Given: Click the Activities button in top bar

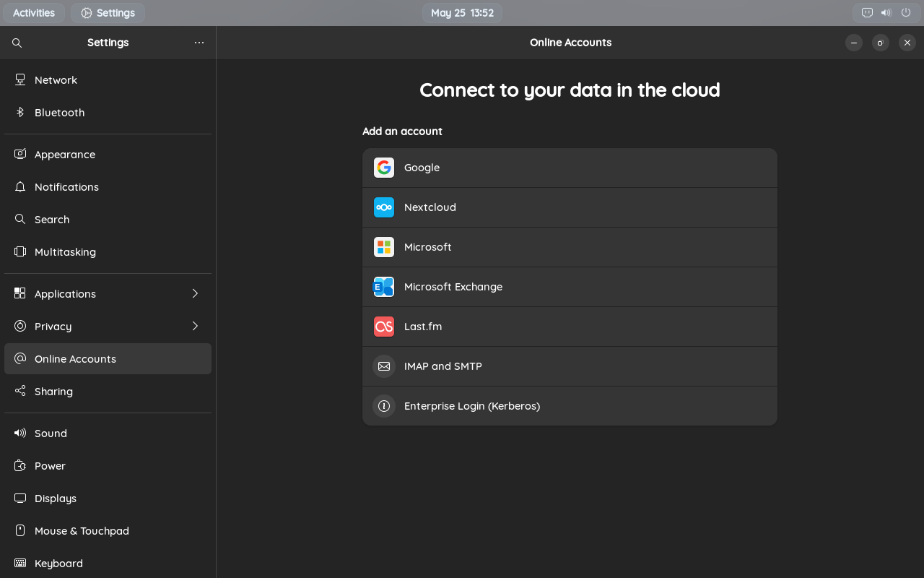Looking at the screenshot, I should [x=34, y=13].
